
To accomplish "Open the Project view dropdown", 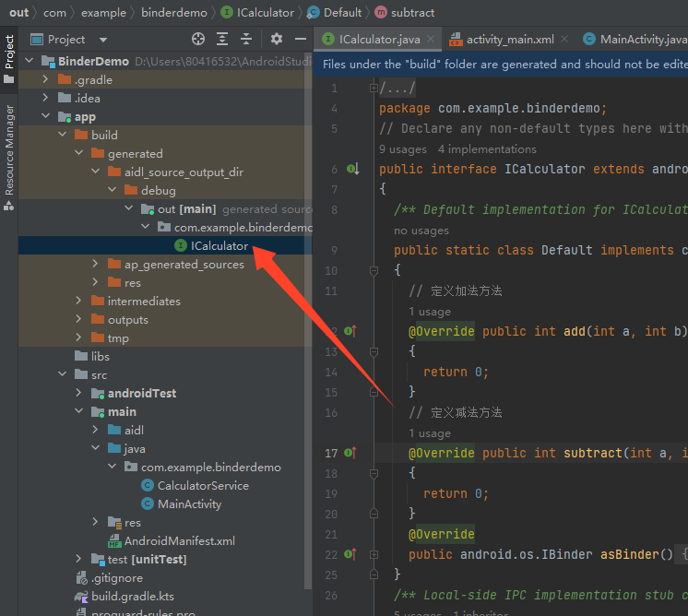I will pyautogui.click(x=103, y=40).
